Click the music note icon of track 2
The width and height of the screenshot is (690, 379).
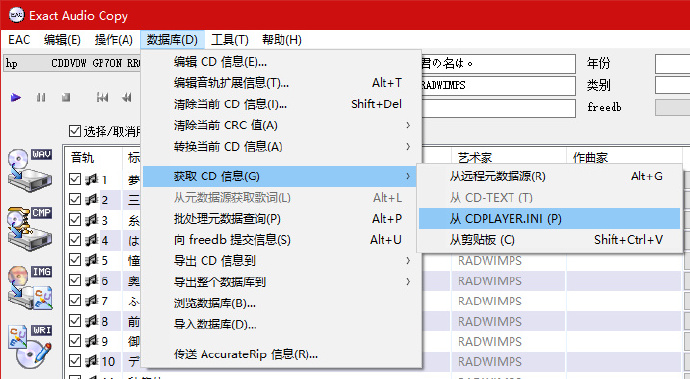tap(92, 199)
